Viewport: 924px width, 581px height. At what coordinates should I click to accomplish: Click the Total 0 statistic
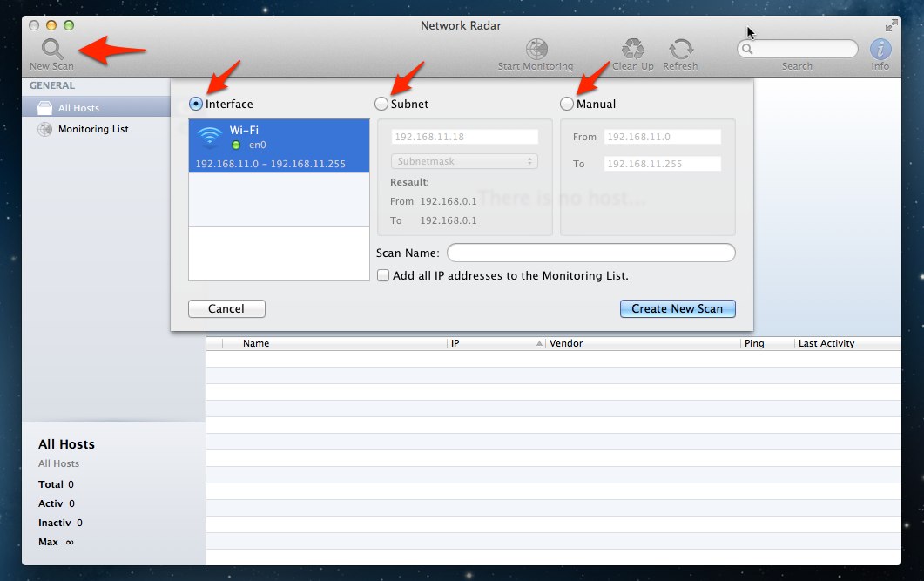click(x=56, y=484)
